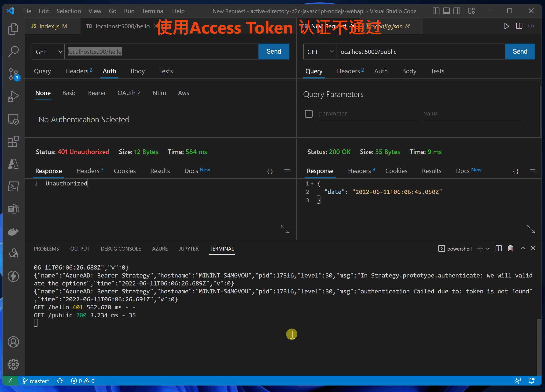Toggle the panel layout button in title bar

[x=446, y=11]
